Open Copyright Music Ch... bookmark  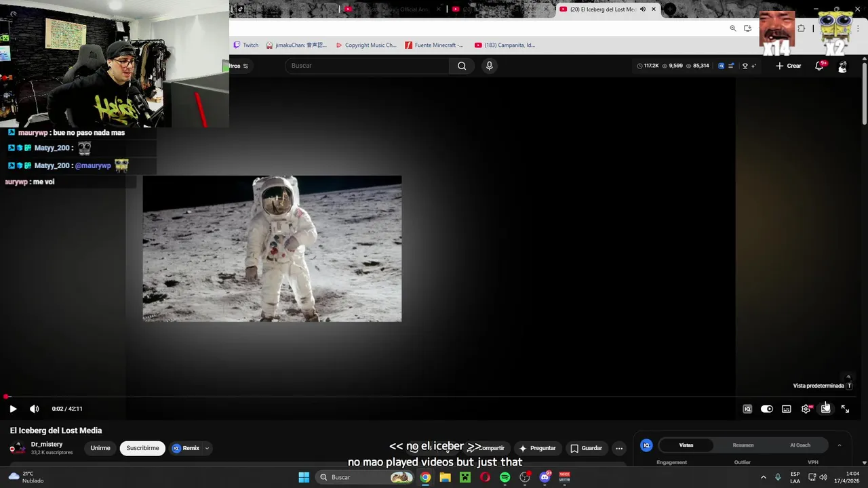(x=366, y=45)
